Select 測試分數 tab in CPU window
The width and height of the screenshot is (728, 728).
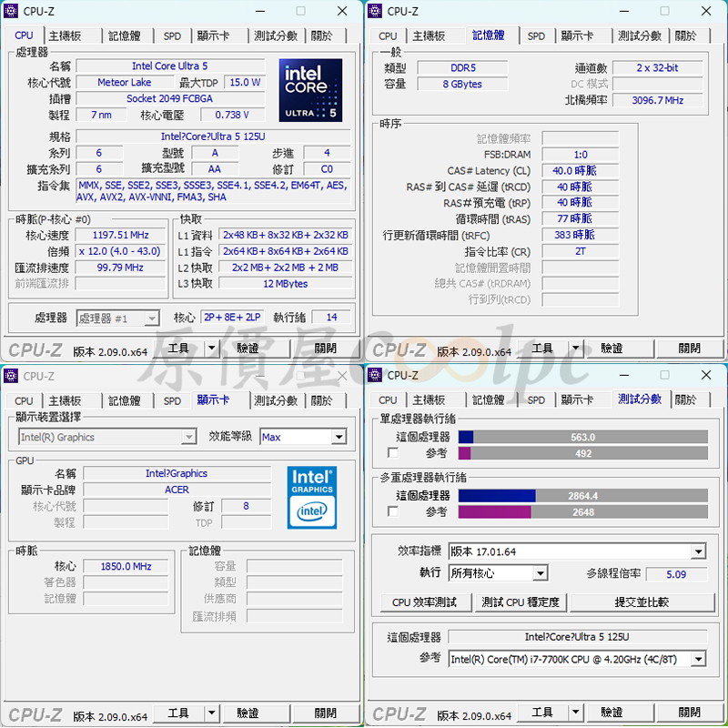point(276,35)
